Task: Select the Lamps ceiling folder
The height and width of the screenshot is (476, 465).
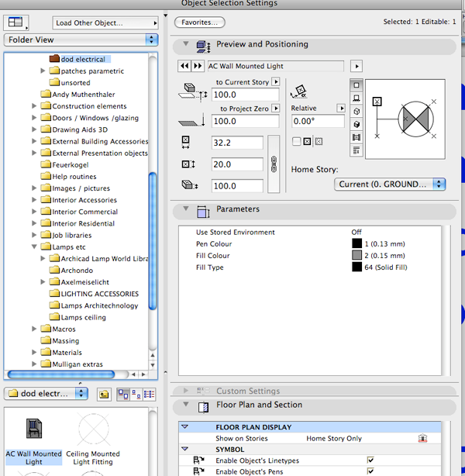Action: coord(83,317)
